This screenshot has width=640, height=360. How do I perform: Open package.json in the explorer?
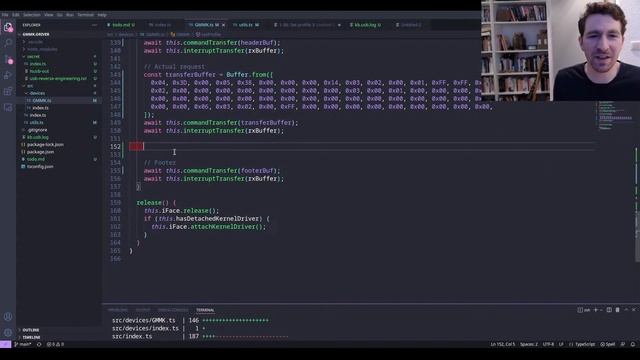pyautogui.click(x=40, y=152)
